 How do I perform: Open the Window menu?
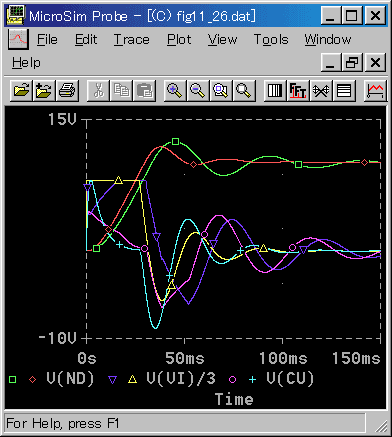[328, 40]
